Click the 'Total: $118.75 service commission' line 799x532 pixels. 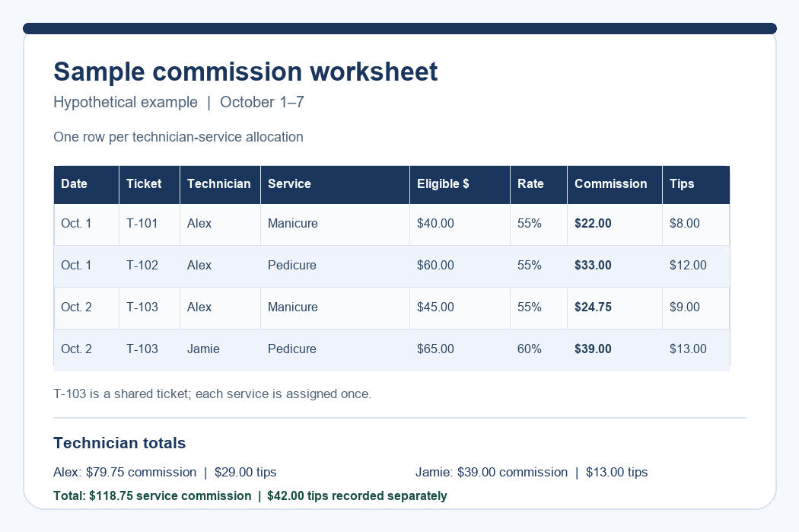(x=250, y=495)
